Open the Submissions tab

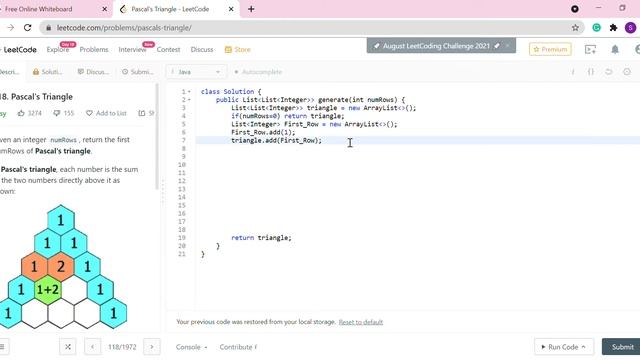[138, 72]
